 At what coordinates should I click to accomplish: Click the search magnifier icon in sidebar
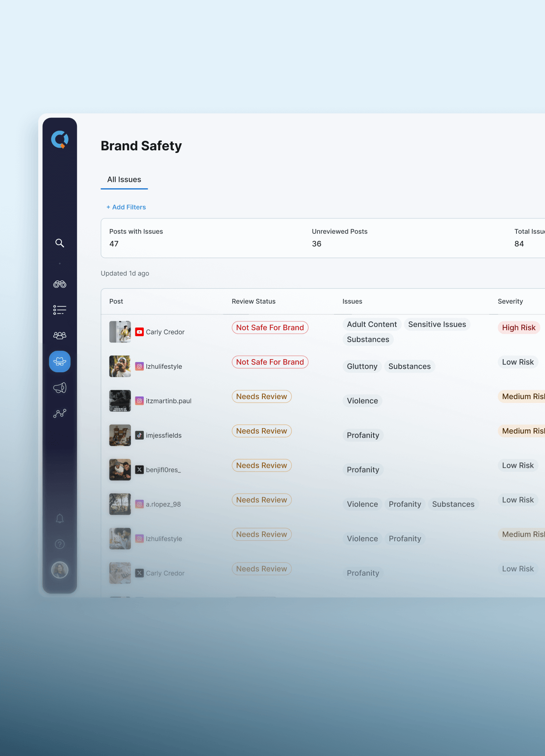click(60, 243)
